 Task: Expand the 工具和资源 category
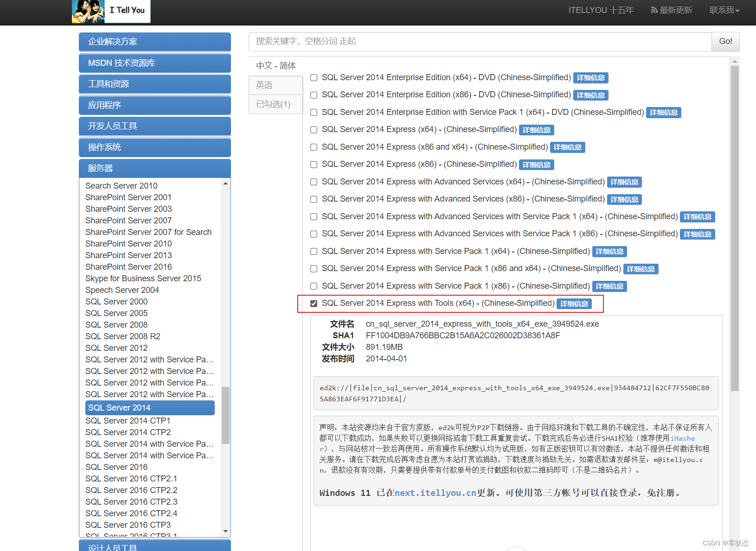(155, 84)
